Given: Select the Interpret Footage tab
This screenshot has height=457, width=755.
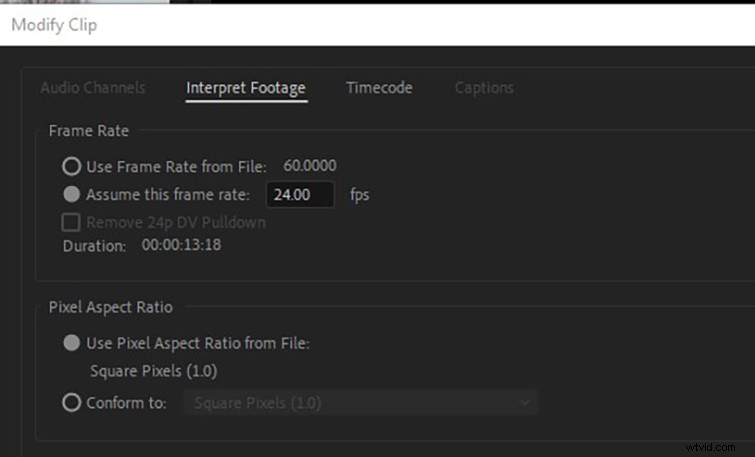Looking at the screenshot, I should coord(246,88).
